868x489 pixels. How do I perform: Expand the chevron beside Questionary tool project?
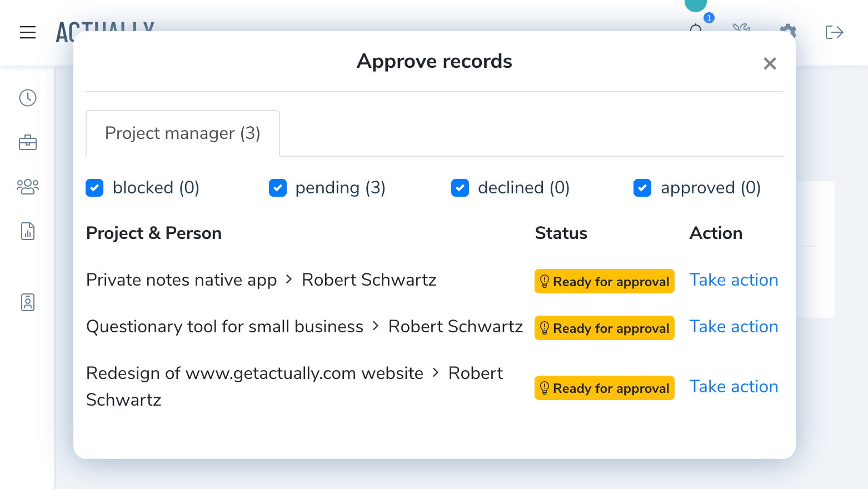coord(376,327)
